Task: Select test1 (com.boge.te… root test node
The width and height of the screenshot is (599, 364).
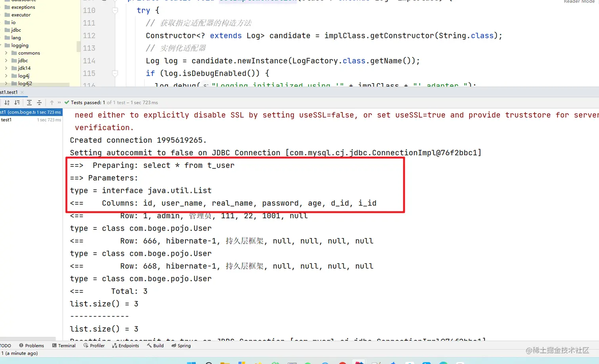Action: tap(31, 112)
